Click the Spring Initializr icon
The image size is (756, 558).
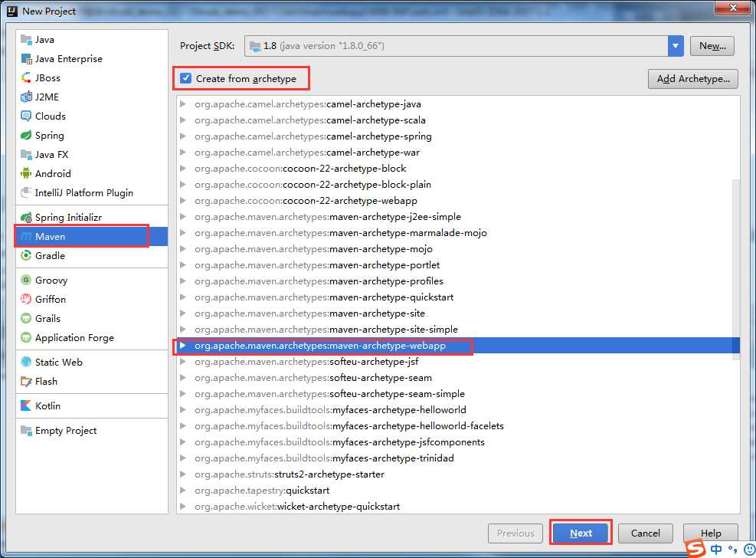[26, 218]
